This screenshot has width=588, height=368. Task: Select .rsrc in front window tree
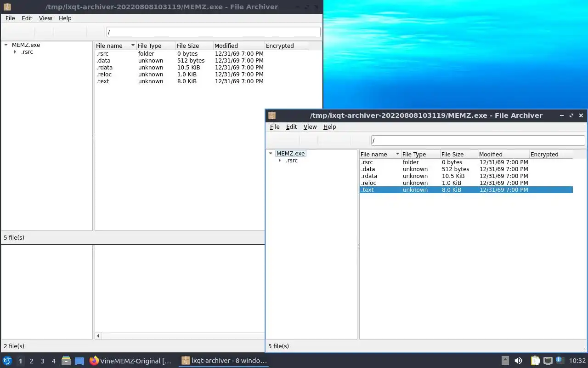click(292, 161)
